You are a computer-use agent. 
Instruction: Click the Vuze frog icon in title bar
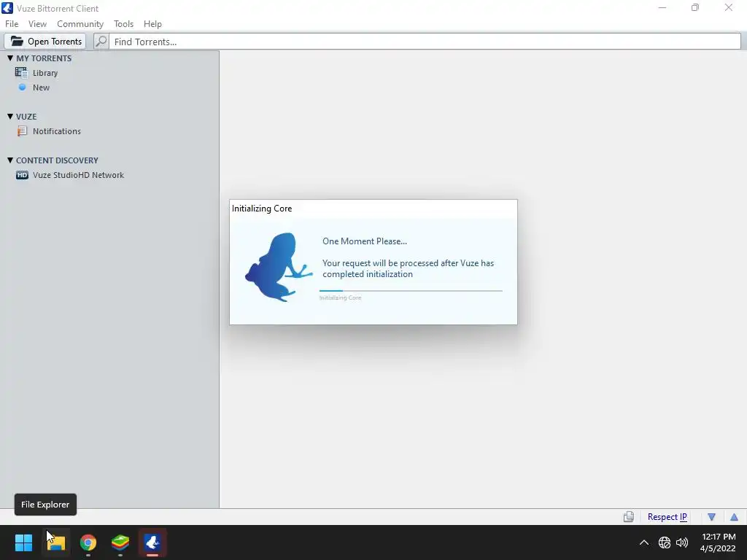7,8
